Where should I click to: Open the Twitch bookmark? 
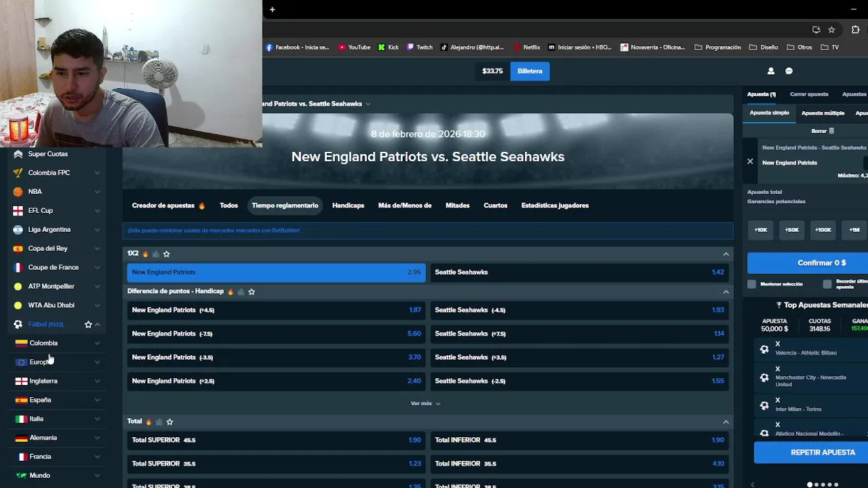tap(420, 47)
